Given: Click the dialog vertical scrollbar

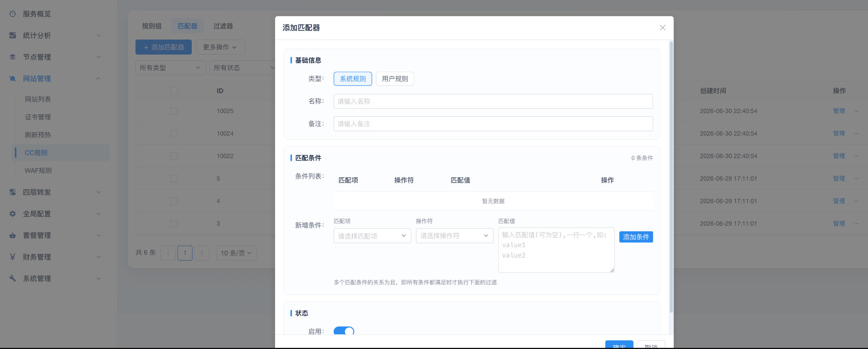Looking at the screenshot, I should coord(671,177).
